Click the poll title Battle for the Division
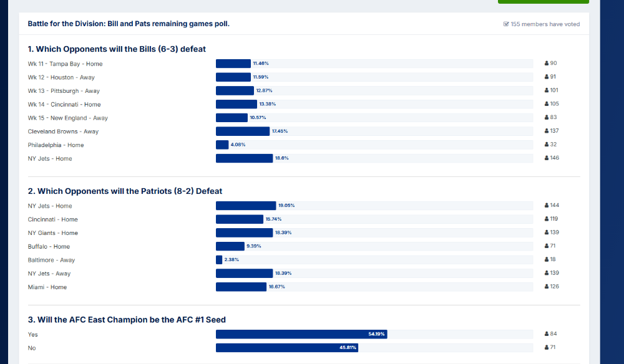624x364 pixels. point(129,24)
